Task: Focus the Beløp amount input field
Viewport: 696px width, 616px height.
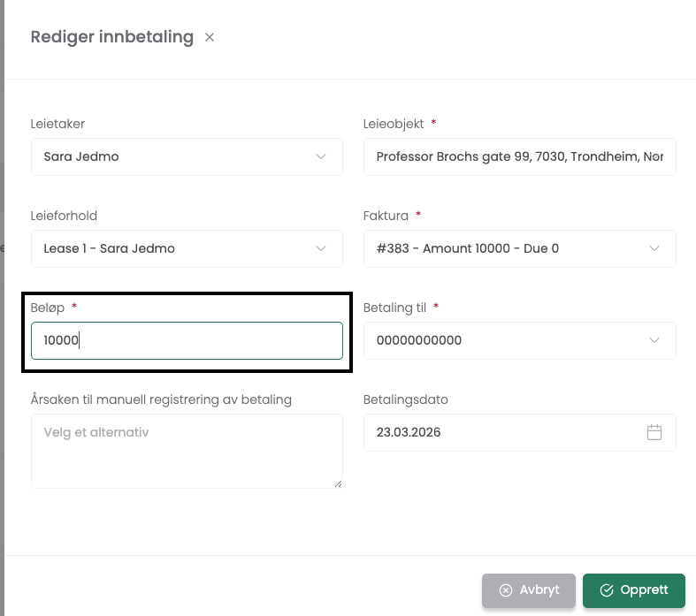Action: tap(187, 340)
